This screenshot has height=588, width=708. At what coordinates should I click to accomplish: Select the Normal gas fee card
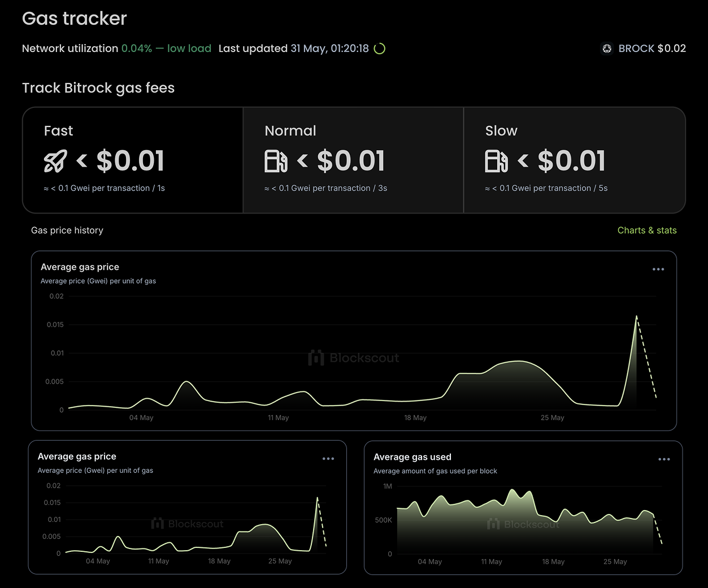click(x=353, y=160)
